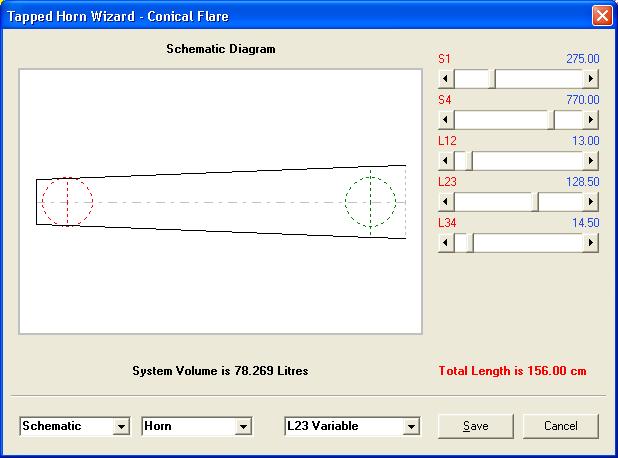This screenshot has width=618, height=458.
Task: Click the L12 value 13.00
Action: coord(585,141)
